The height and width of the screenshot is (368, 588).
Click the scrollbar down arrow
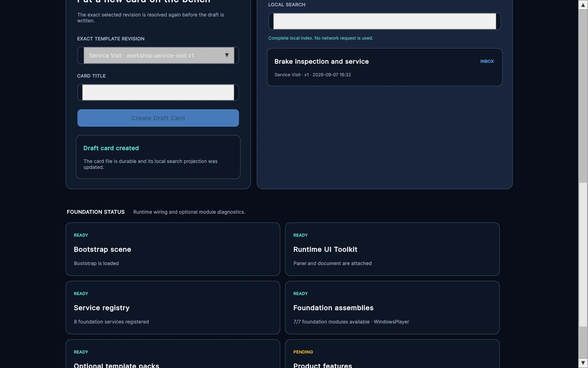(583, 363)
